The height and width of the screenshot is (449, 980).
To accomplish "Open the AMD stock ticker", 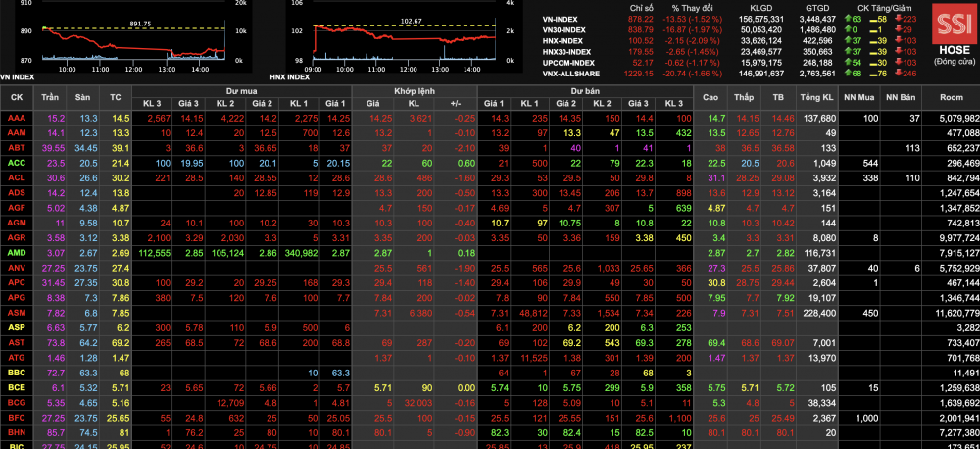I will tap(17, 252).
